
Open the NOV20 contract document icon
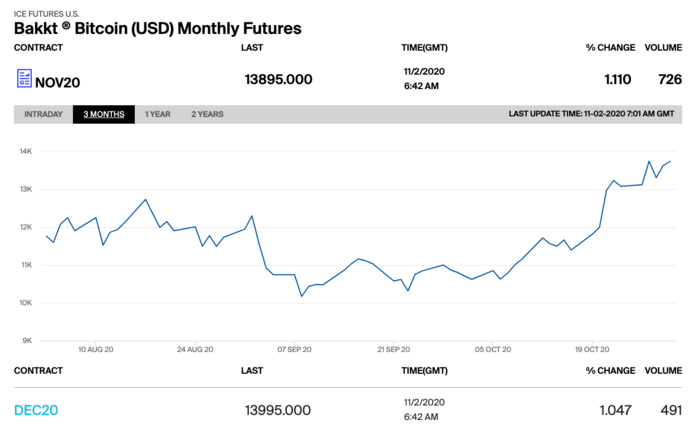24,78
